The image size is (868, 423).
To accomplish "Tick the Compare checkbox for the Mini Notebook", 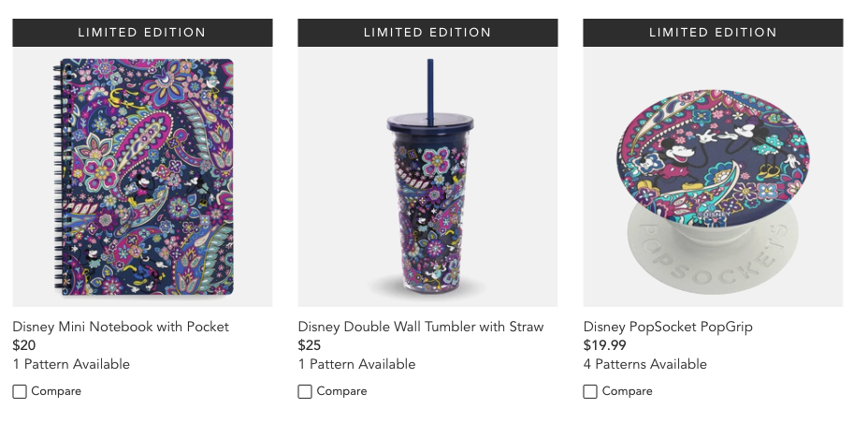I will point(20,391).
